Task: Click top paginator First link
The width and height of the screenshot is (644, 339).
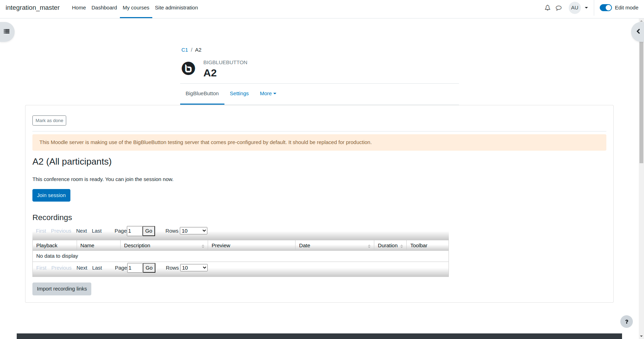Action: [41, 231]
